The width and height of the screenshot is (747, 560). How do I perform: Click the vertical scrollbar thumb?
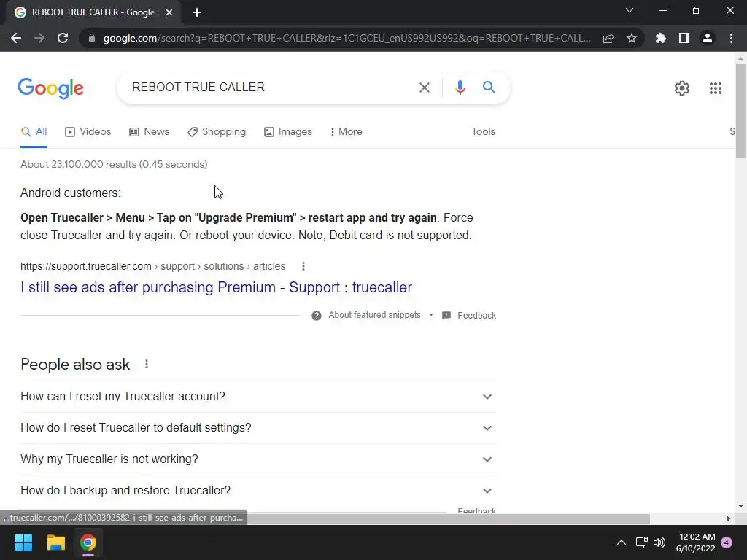(740, 111)
